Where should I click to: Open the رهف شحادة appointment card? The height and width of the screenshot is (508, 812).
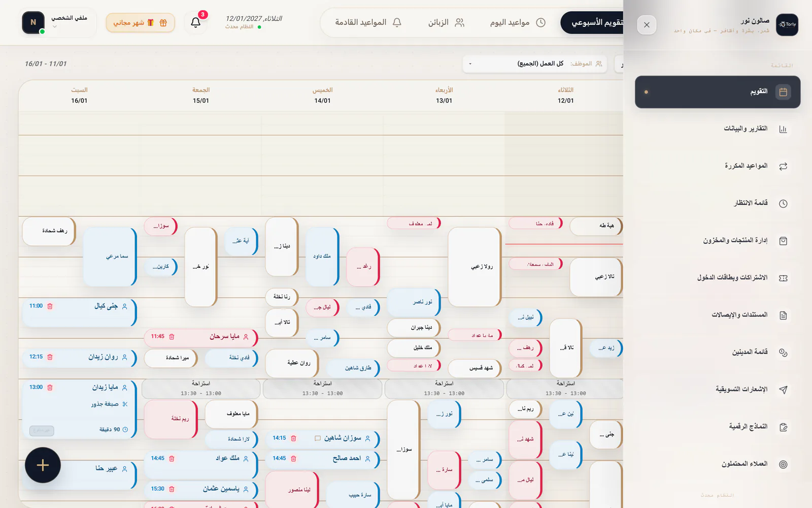[49, 231]
